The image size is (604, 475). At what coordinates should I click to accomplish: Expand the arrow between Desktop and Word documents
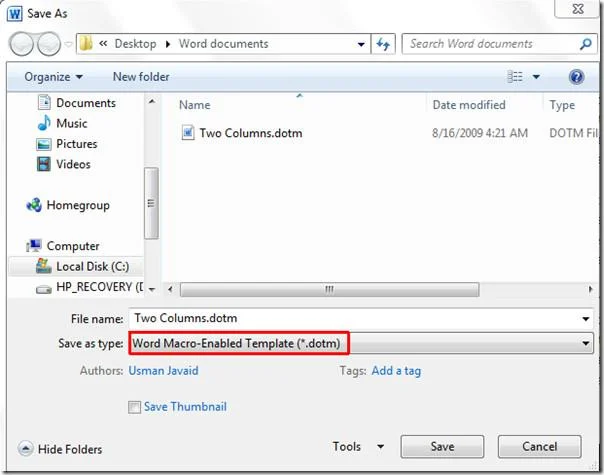[x=168, y=44]
